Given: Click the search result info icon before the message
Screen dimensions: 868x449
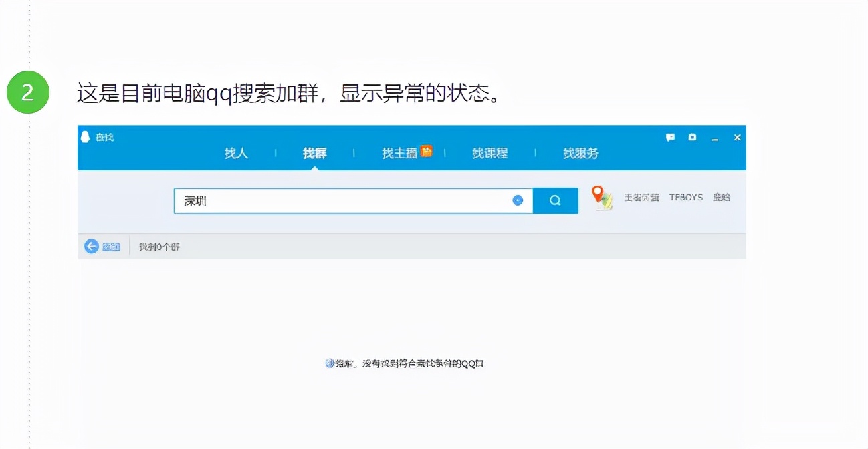Looking at the screenshot, I should pyautogui.click(x=329, y=363).
